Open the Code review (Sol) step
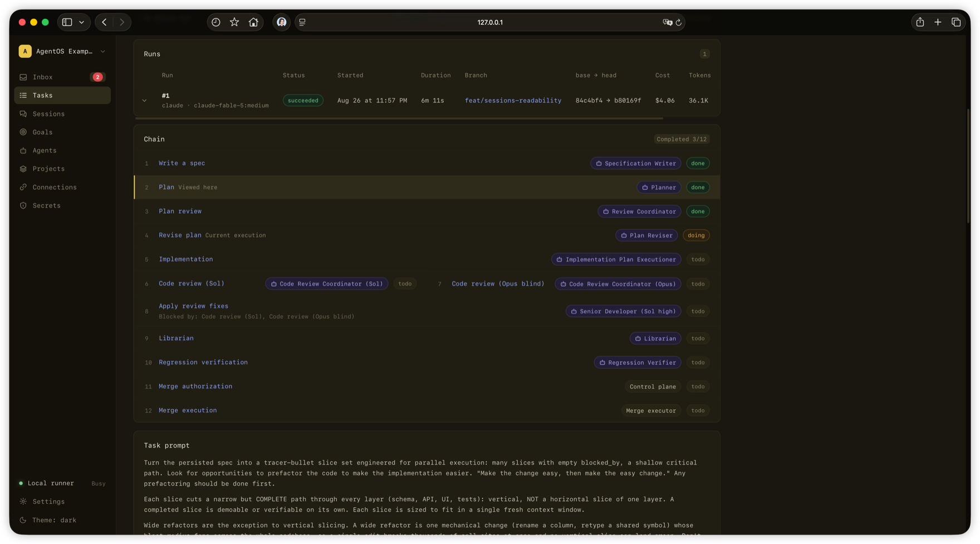Image resolution: width=980 pixels, height=544 pixels. pyautogui.click(x=192, y=283)
